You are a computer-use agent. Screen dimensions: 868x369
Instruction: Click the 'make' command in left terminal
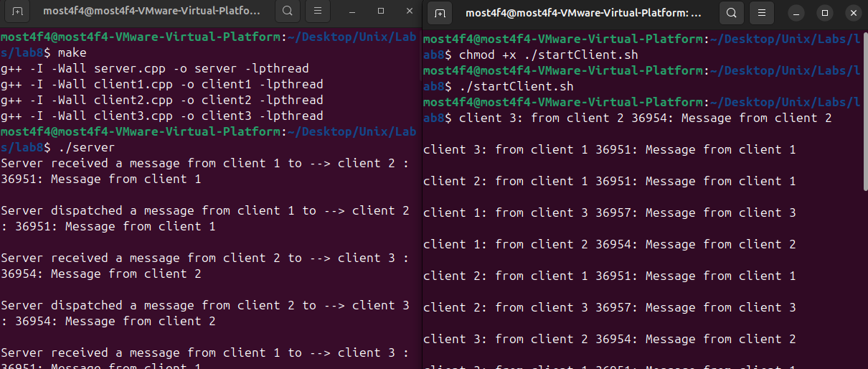72,53
